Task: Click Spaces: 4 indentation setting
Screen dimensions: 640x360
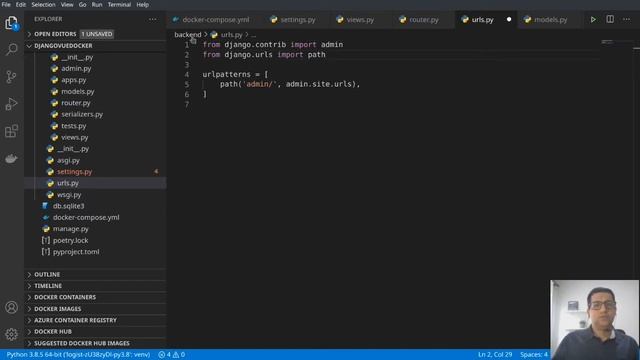Action: coord(533,355)
